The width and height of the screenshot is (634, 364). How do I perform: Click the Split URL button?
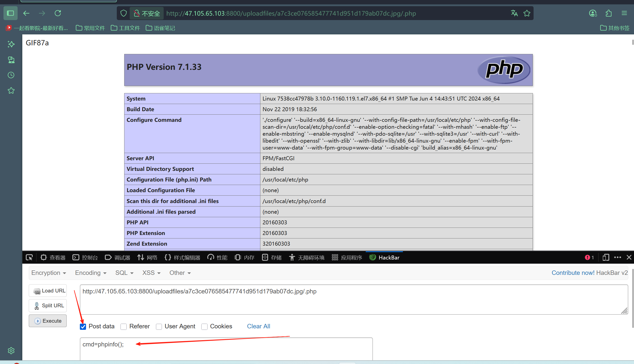(48, 306)
